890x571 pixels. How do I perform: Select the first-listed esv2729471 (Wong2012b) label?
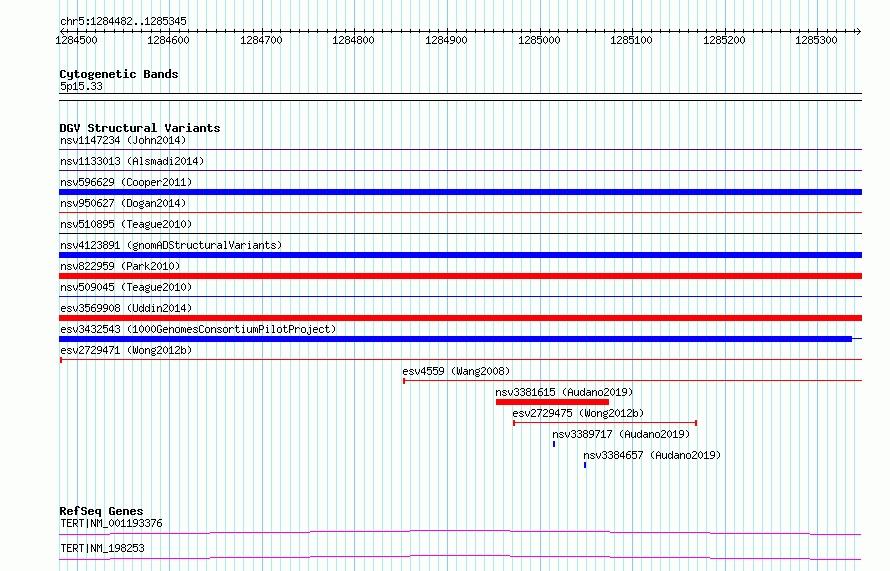pos(126,350)
